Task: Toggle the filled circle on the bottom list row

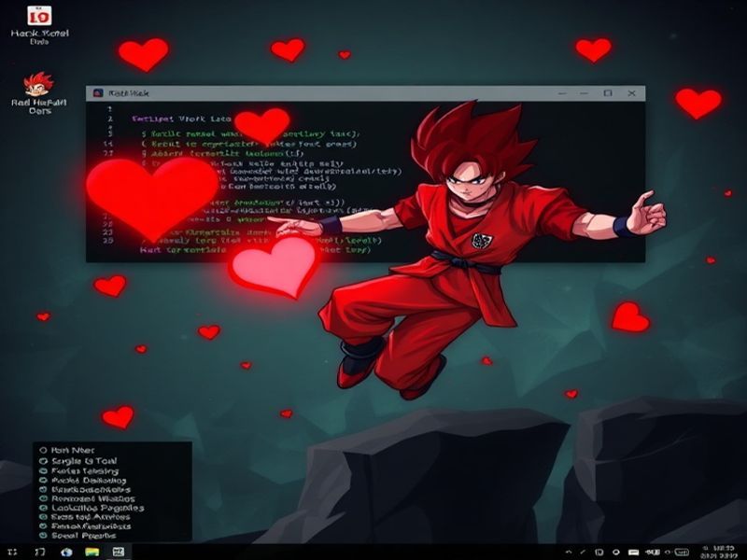Action: pyautogui.click(x=43, y=535)
